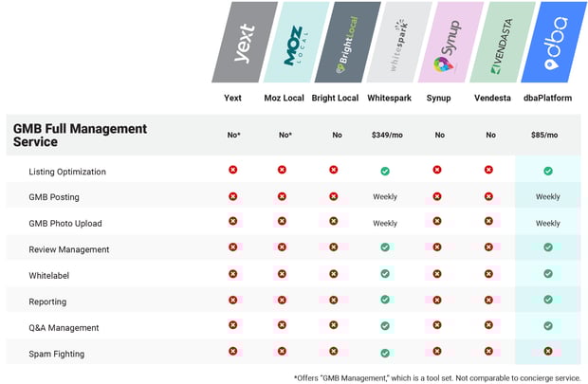Screen dimensions: 588x384
Task: Click the Whitespark logo banner
Action: (x=399, y=42)
